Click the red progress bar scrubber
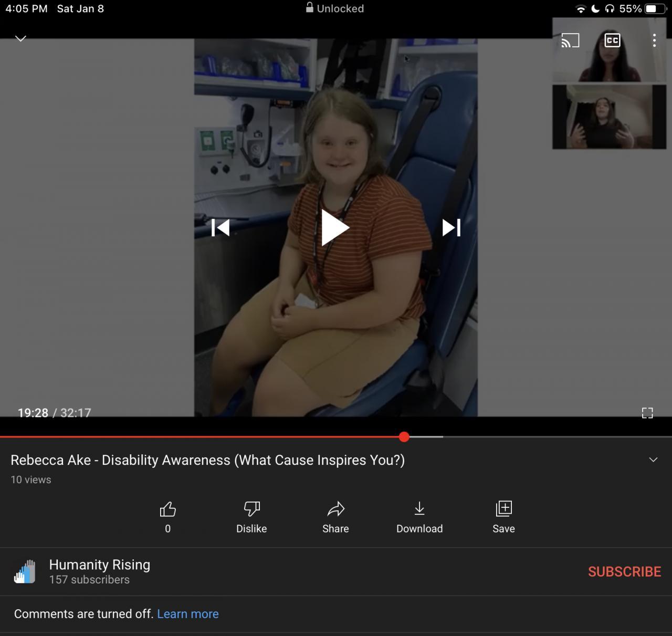Image resolution: width=672 pixels, height=636 pixels. point(404,436)
